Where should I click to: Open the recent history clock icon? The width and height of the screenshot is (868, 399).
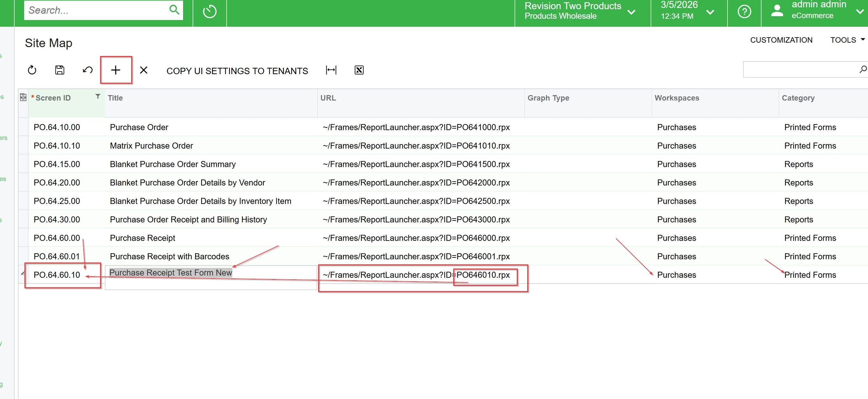coord(209,12)
